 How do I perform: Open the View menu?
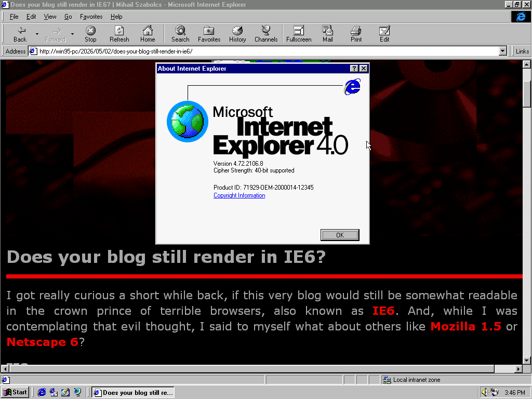tap(50, 17)
